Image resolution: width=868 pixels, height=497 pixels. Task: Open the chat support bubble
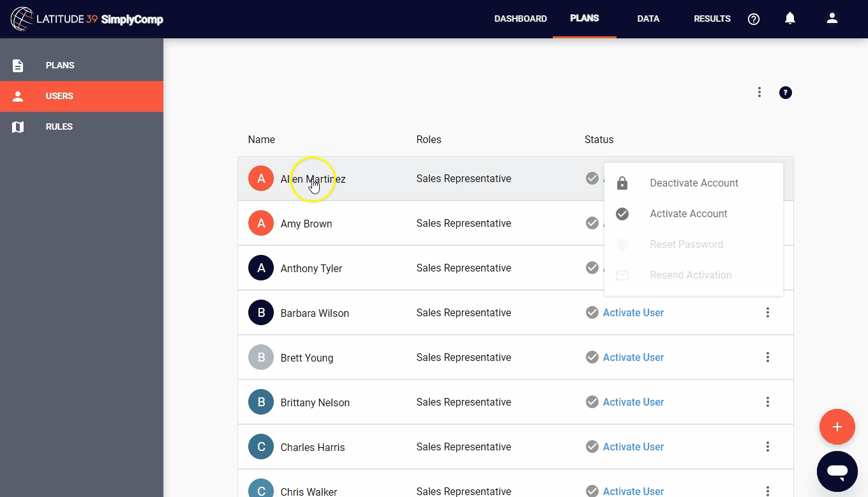click(837, 471)
